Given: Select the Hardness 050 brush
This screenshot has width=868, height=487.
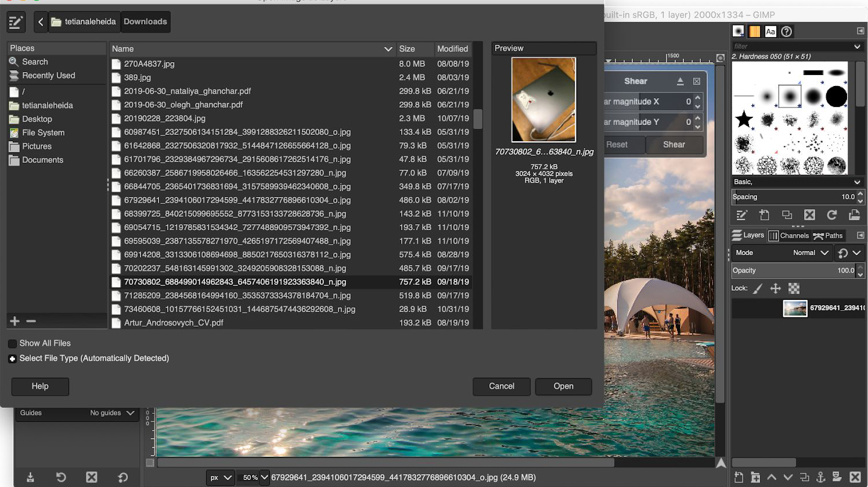Looking at the screenshot, I should pyautogui.click(x=790, y=96).
